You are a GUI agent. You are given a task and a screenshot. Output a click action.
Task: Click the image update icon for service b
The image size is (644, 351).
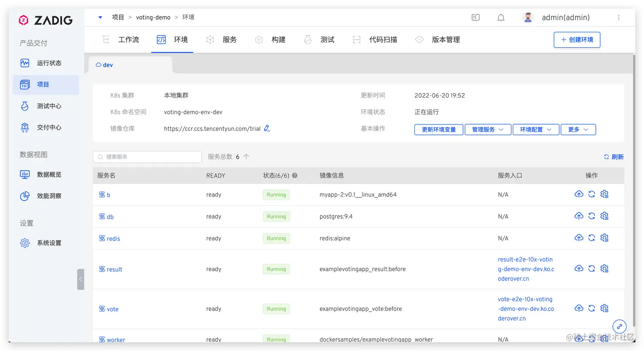click(x=579, y=194)
